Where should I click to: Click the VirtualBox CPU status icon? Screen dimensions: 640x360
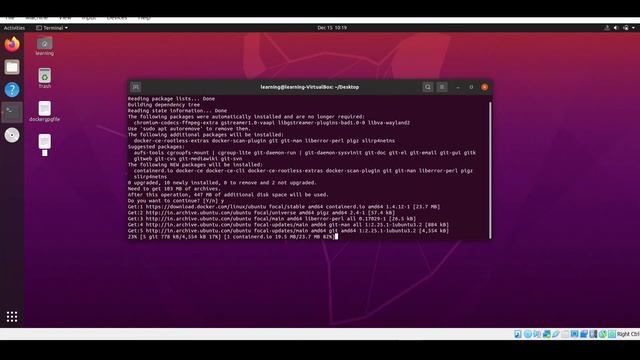(x=593, y=334)
